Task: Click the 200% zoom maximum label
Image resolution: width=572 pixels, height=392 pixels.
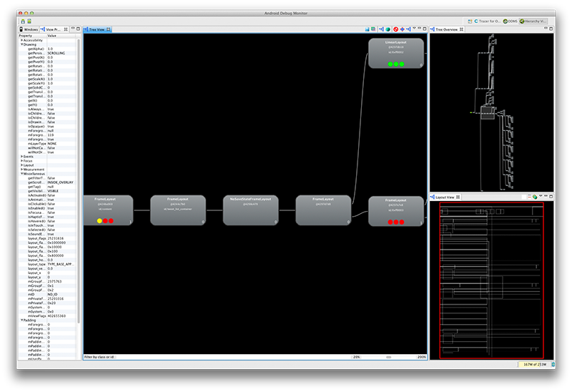Action: pyautogui.click(x=422, y=357)
